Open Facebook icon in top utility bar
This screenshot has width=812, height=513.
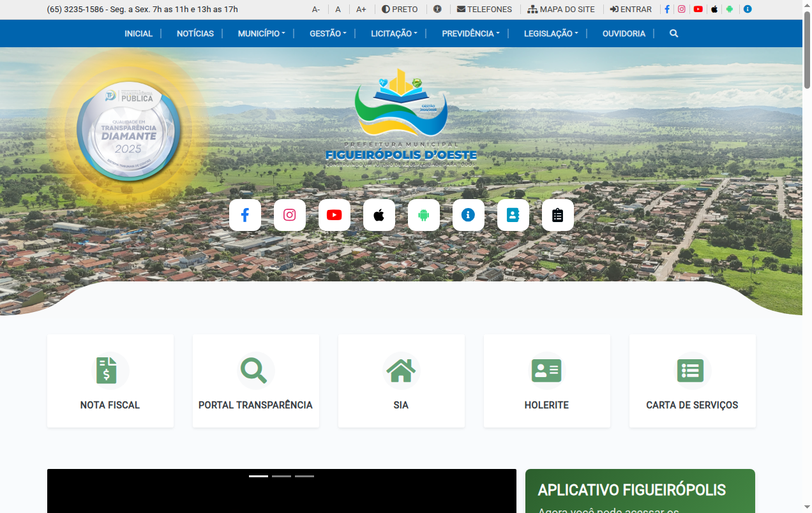(x=667, y=10)
